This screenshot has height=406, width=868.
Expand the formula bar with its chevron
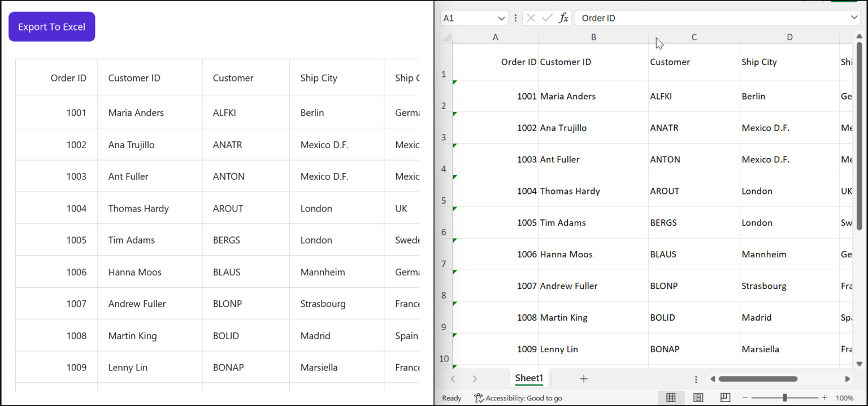pos(855,18)
